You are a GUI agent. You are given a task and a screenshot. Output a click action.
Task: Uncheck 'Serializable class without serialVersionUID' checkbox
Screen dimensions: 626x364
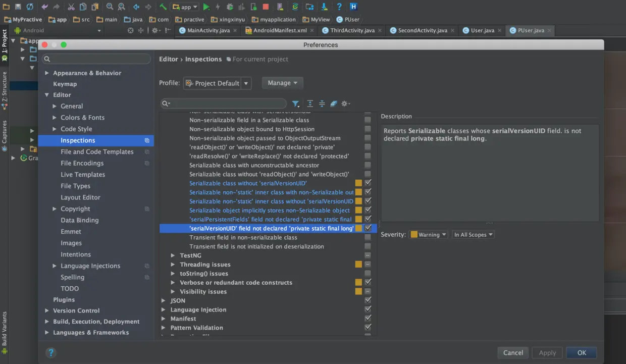368,183
